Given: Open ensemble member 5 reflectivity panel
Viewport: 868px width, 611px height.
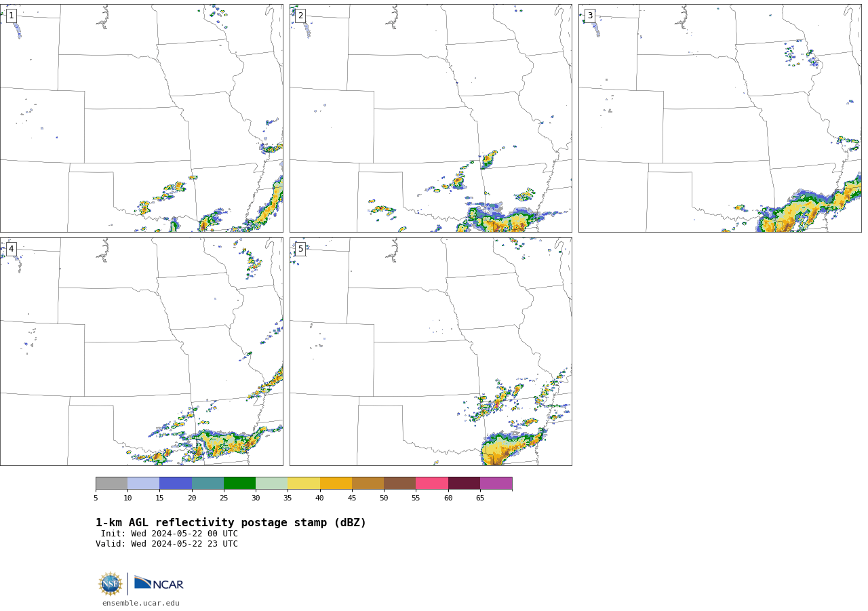Looking at the screenshot, I should pos(431,351).
